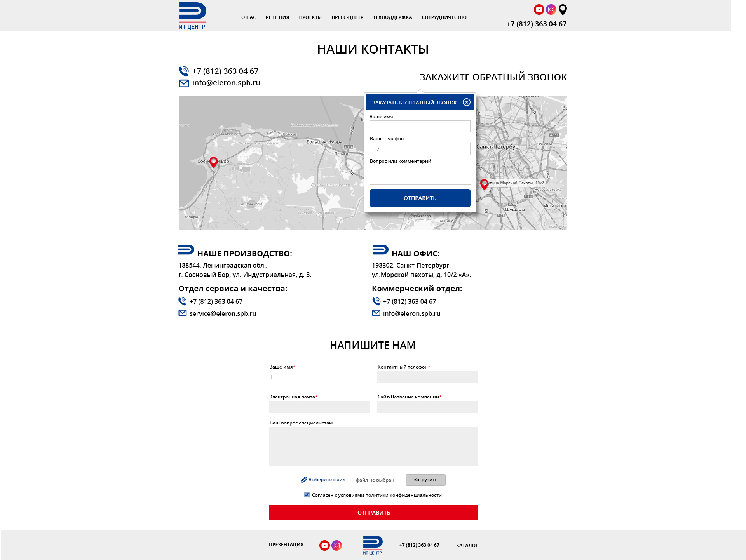This screenshot has height=560, width=746.
Task: Click red map marker at Sosnovy Bor
Action: tap(213, 162)
